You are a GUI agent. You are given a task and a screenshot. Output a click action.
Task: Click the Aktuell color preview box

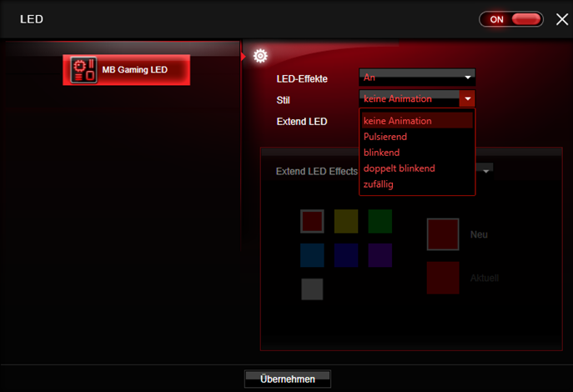click(x=443, y=278)
